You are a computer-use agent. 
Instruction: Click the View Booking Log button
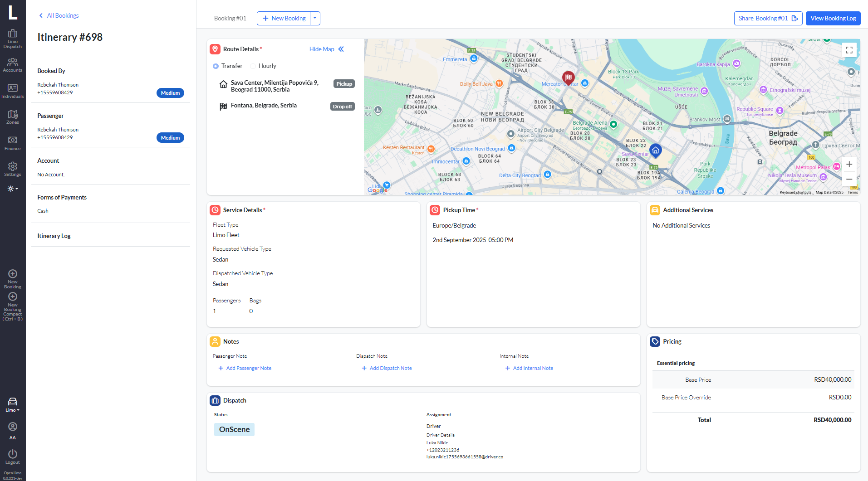[832, 18]
